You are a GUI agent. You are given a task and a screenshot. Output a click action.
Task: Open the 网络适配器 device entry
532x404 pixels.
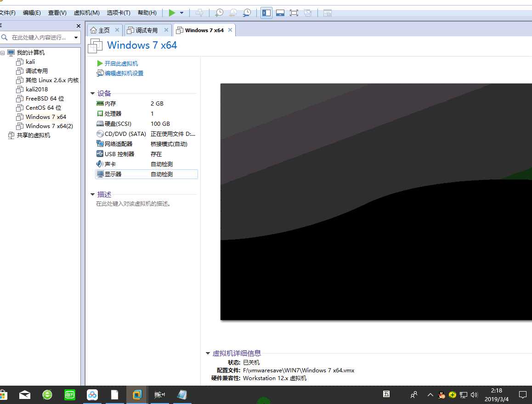(147, 144)
